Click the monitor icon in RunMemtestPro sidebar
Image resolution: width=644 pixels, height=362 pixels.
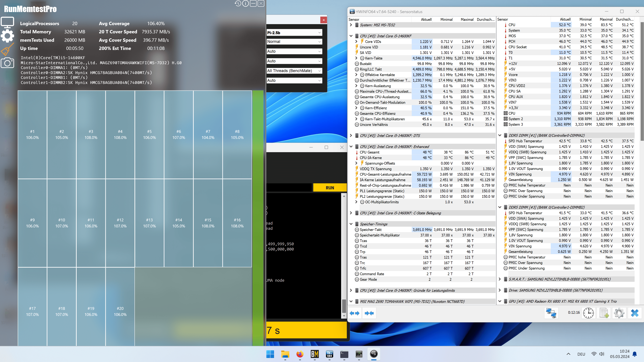tap(8, 22)
